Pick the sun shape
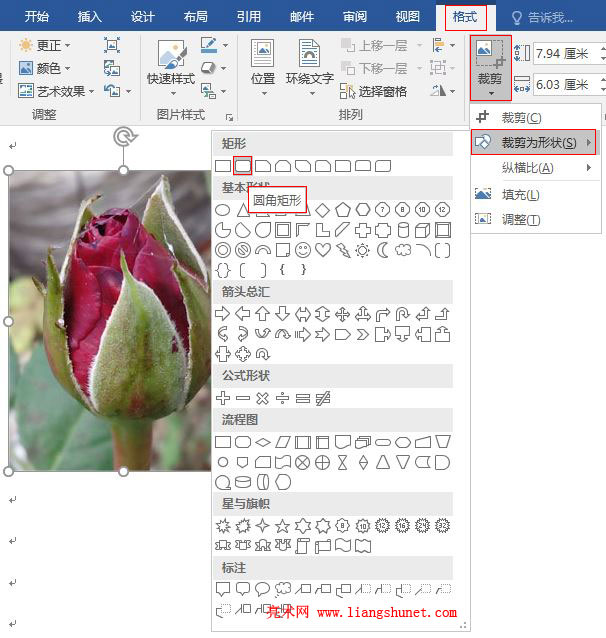The width and height of the screenshot is (606, 638). coord(363,250)
